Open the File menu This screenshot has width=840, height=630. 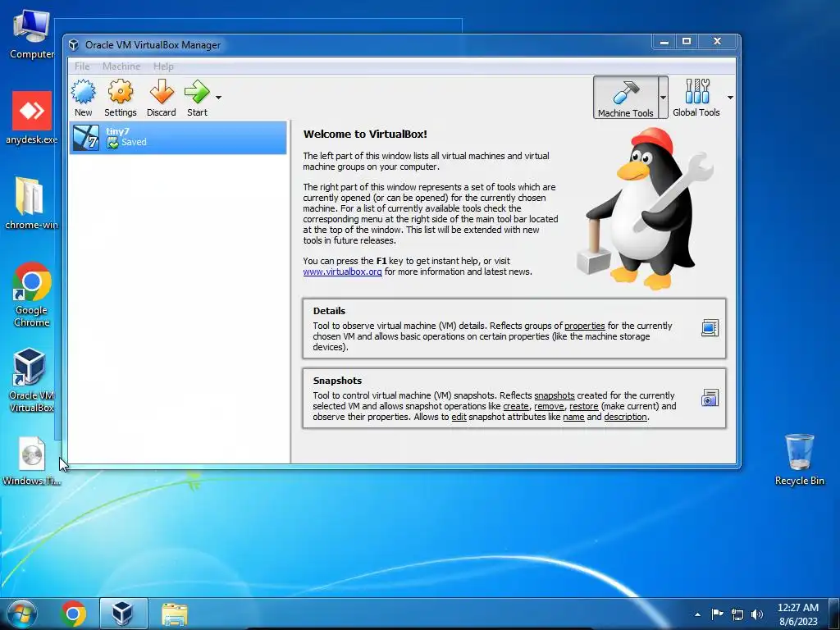(82, 66)
